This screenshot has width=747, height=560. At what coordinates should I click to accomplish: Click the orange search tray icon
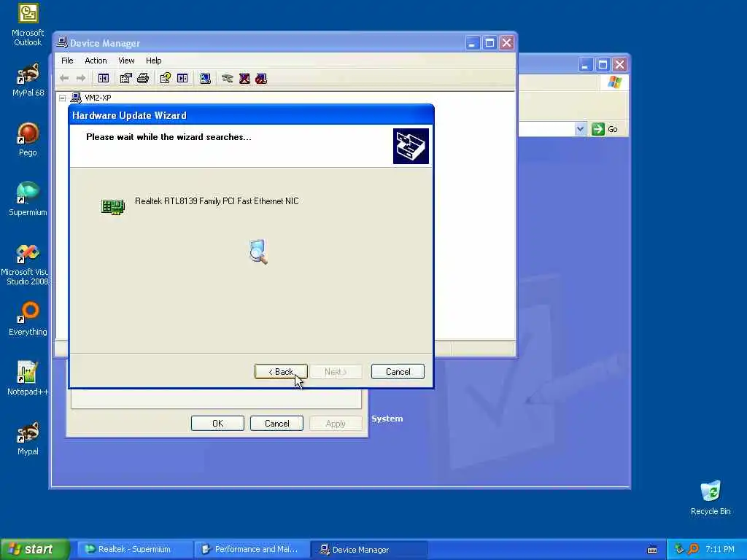point(693,549)
